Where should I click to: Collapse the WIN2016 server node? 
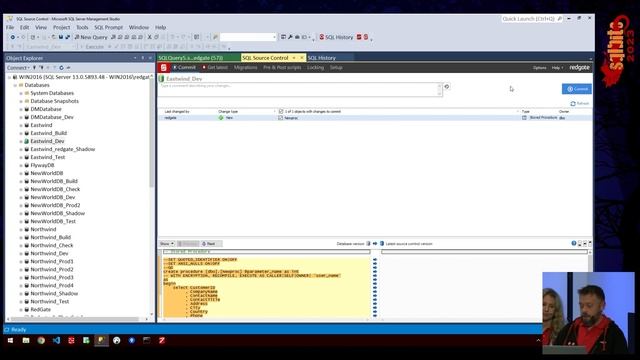click(9, 77)
